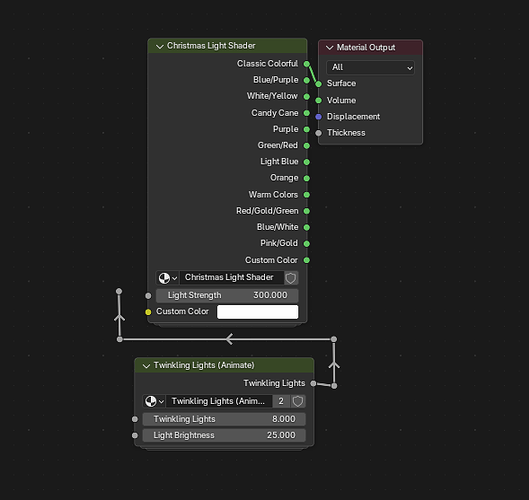Click the Blue/White output socket
Screen dimensions: 529x500
tap(307, 227)
